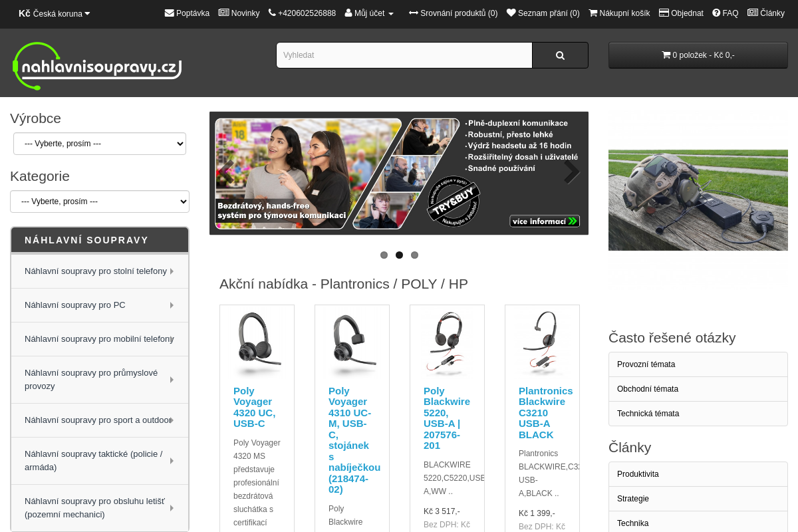The width and height of the screenshot is (798, 532).
Task: Expand Můj účet menu
Action: pos(369,13)
